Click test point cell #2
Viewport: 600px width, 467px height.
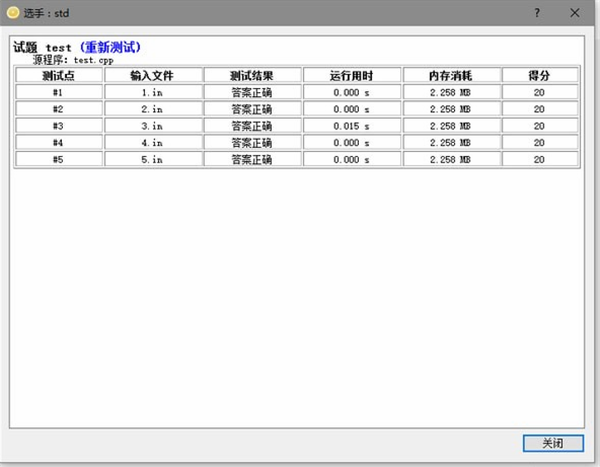[59, 109]
